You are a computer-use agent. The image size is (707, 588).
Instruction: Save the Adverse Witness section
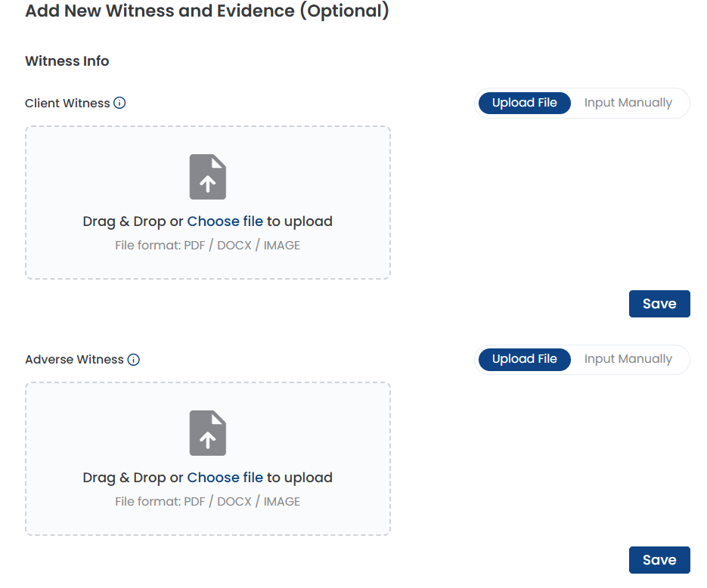pos(659,560)
